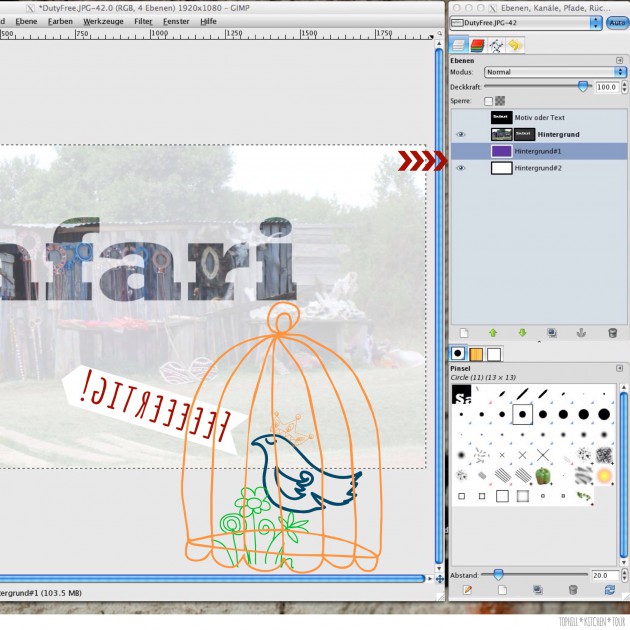This screenshot has height=630, width=630.
Task: Raise layer with the green up arrow
Action: pyautogui.click(x=493, y=333)
